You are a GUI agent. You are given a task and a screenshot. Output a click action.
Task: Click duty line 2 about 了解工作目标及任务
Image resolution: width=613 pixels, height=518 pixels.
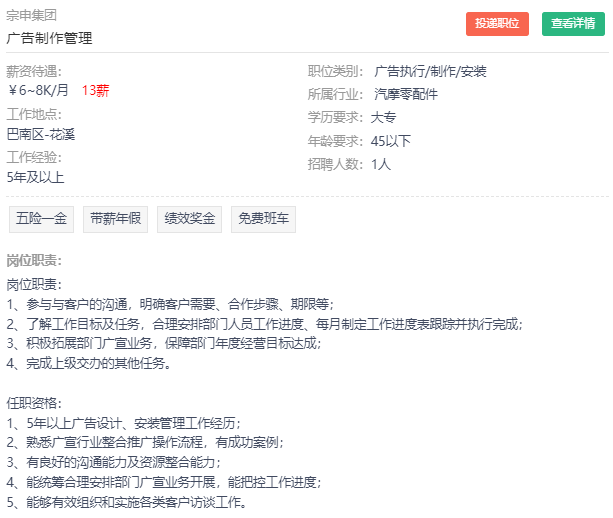pos(264,324)
